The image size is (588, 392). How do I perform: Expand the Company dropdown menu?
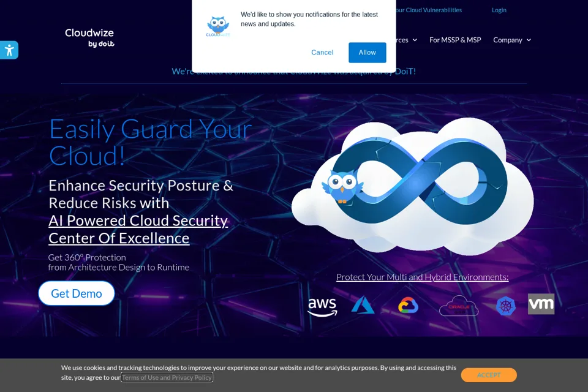click(512, 40)
